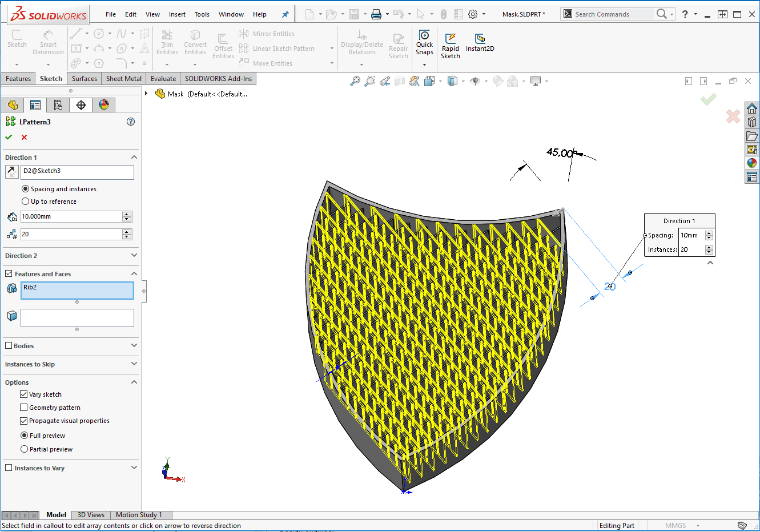Viewport: 760px width, 532px height.
Task: Expand the Instances to Skip section
Action: point(134,364)
